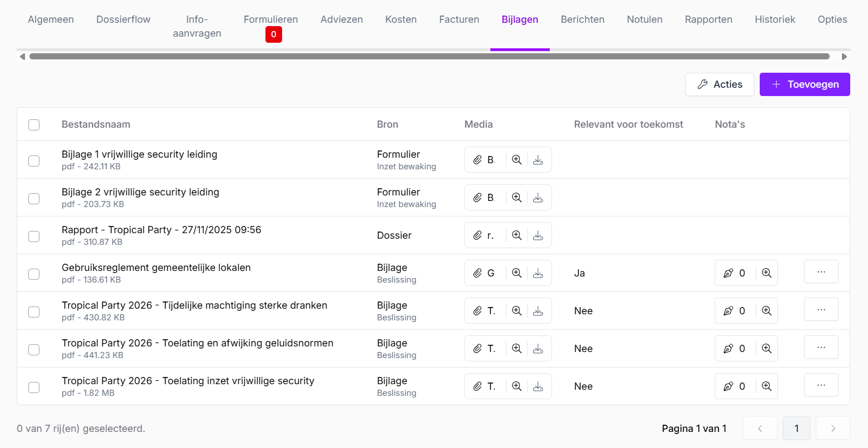This screenshot has height=448, width=868.
Task: Click the horizontal tab scrollbar track
Action: click(x=429, y=57)
